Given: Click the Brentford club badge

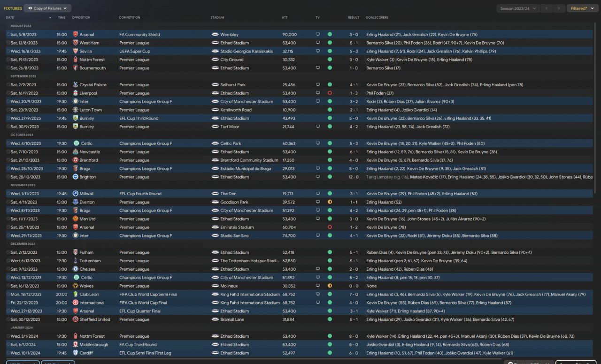Looking at the screenshot, I should point(76,160).
